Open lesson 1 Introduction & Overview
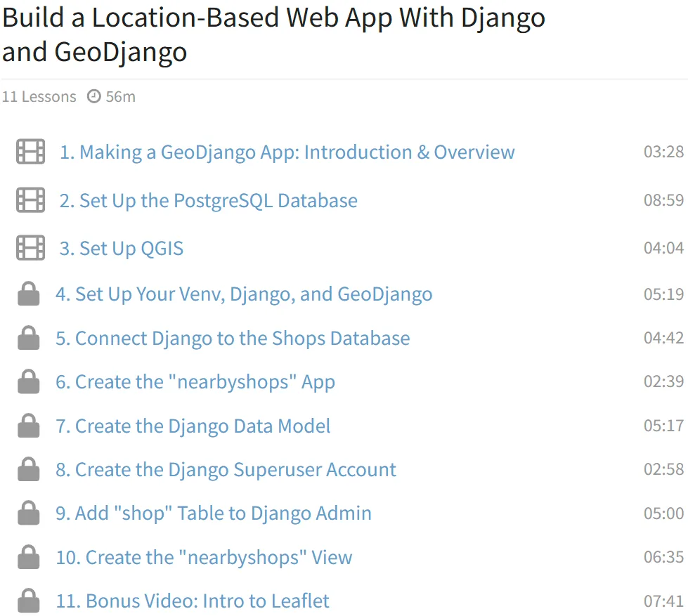Screen dimensions: 688x616 287,152
